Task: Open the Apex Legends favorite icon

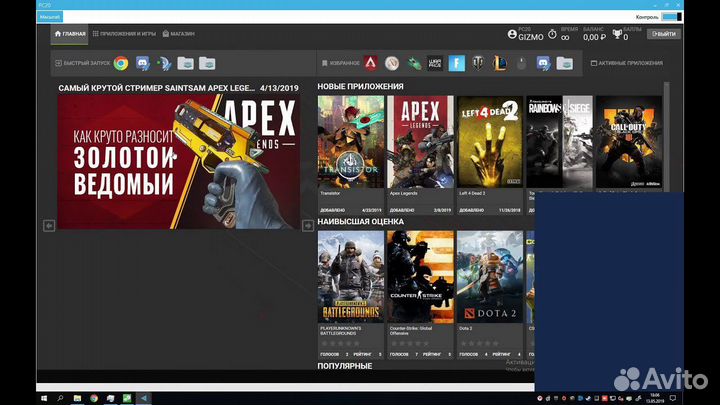Action: click(371, 63)
